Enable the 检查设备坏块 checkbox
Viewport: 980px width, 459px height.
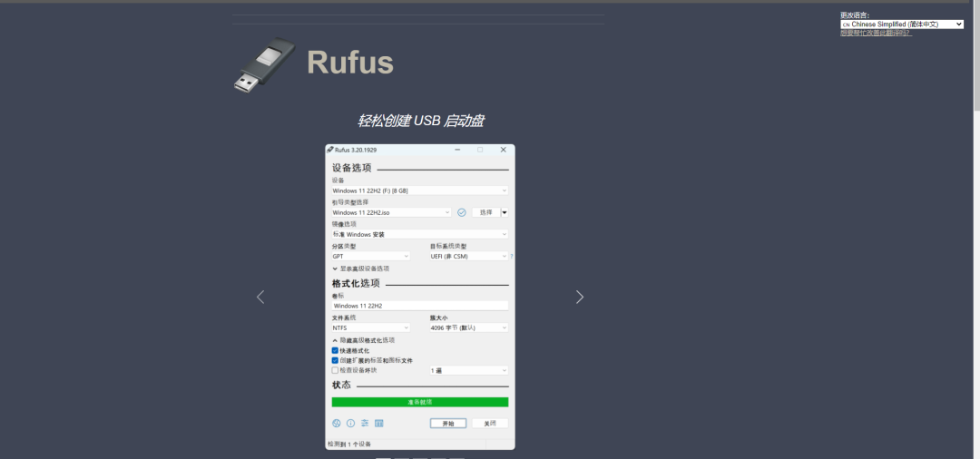(x=335, y=370)
